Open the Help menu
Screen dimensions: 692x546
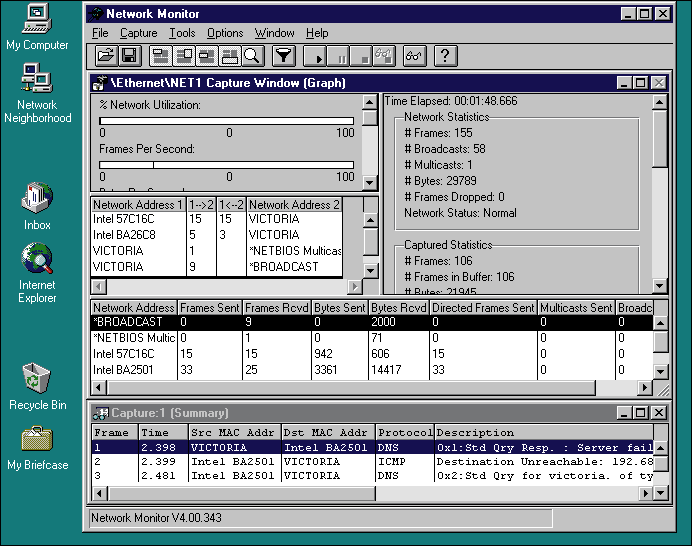pyautogui.click(x=317, y=33)
